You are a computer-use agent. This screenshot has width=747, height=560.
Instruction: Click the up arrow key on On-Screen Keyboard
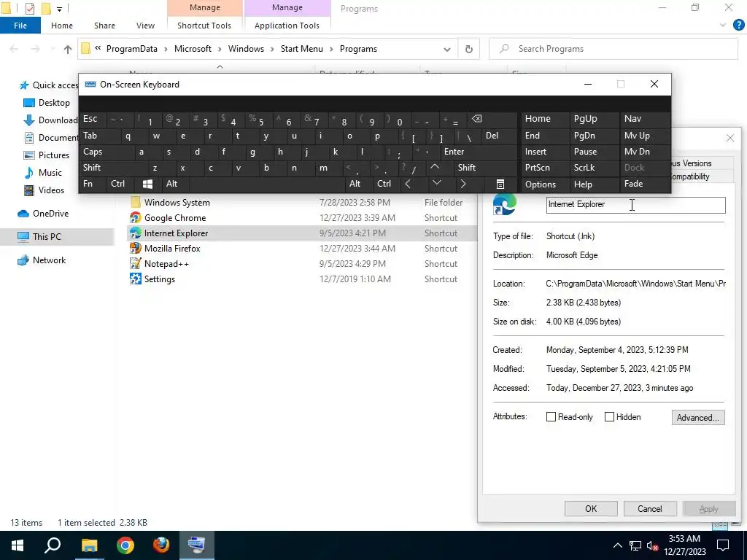click(x=435, y=167)
